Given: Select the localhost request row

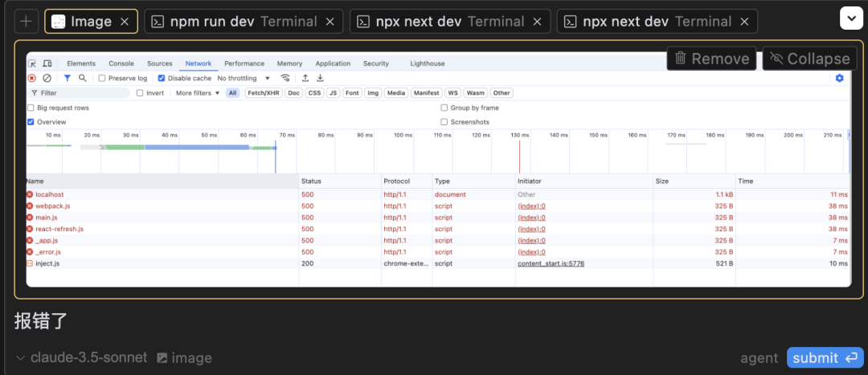Looking at the screenshot, I should click(439, 194).
